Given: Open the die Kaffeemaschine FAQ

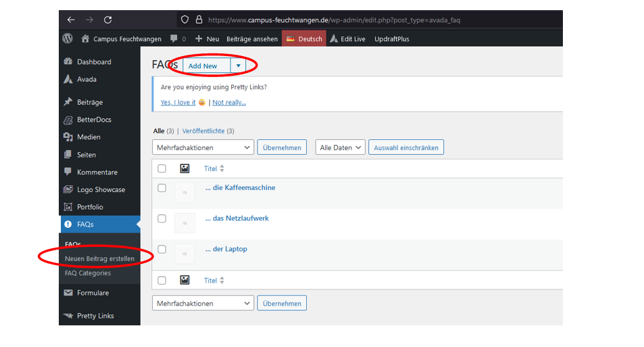Looking at the screenshot, I should point(241,187).
